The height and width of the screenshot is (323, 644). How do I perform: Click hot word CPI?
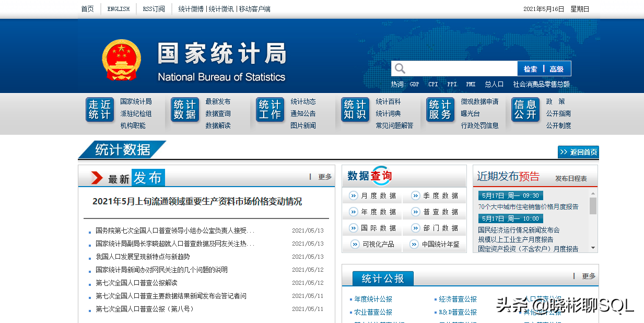tap(433, 84)
